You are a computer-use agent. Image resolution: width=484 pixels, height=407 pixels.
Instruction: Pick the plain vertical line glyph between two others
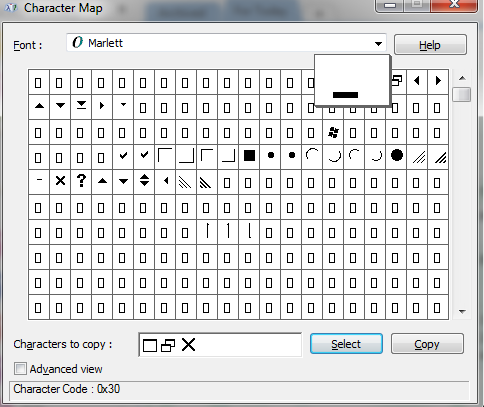228,231
